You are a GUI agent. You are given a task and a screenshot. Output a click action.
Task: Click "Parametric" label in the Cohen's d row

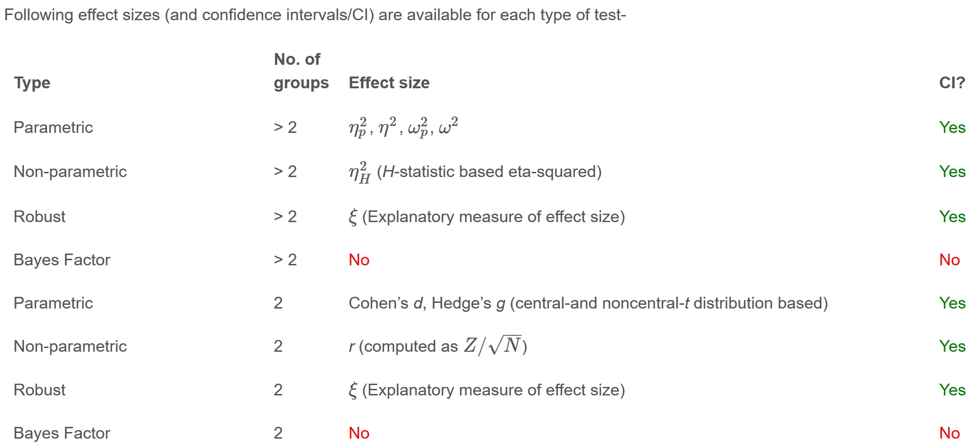pos(53,303)
